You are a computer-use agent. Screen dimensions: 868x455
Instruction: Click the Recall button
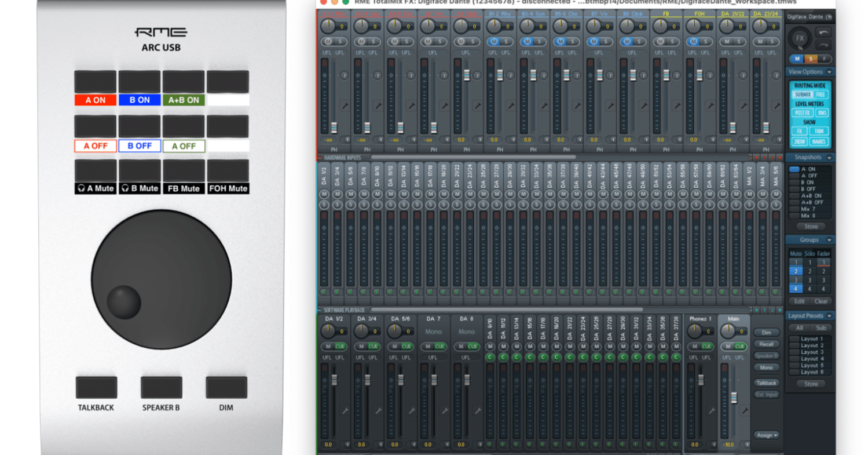coord(766,344)
